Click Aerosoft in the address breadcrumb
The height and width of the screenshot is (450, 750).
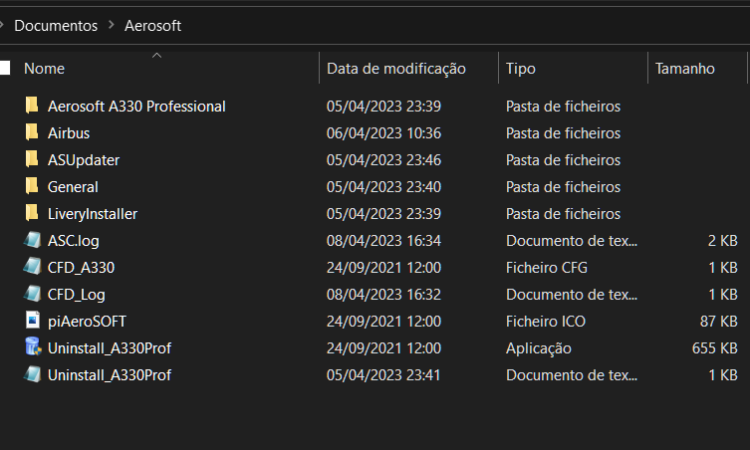[x=153, y=25]
